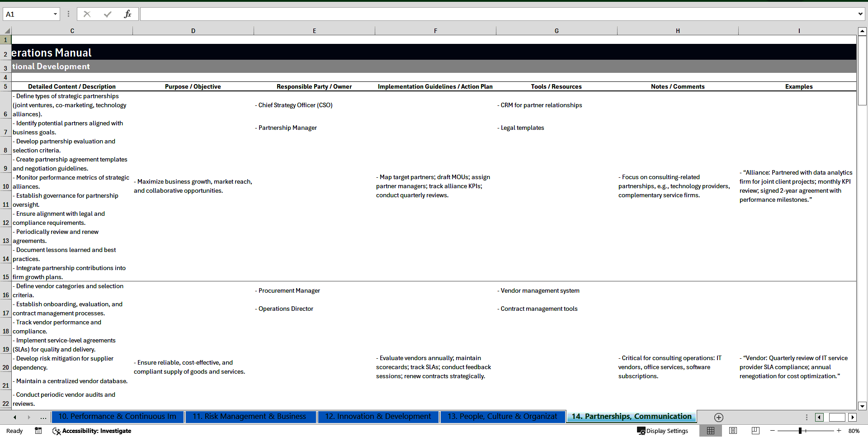868x437 pixels.
Task: Switch to the "12. Innovation & Development" sheet tab
Action: click(x=378, y=417)
